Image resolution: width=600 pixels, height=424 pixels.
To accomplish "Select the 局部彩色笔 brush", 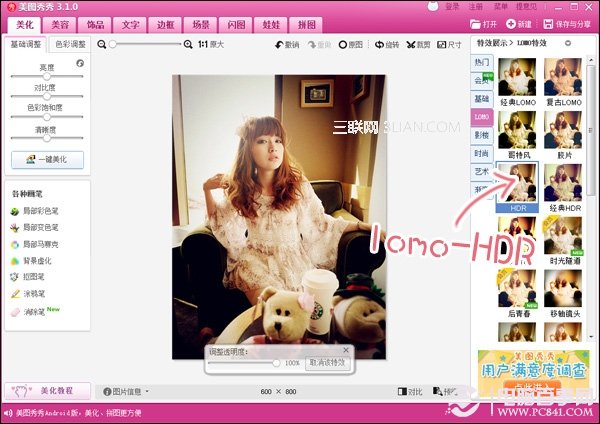I will 35,211.
